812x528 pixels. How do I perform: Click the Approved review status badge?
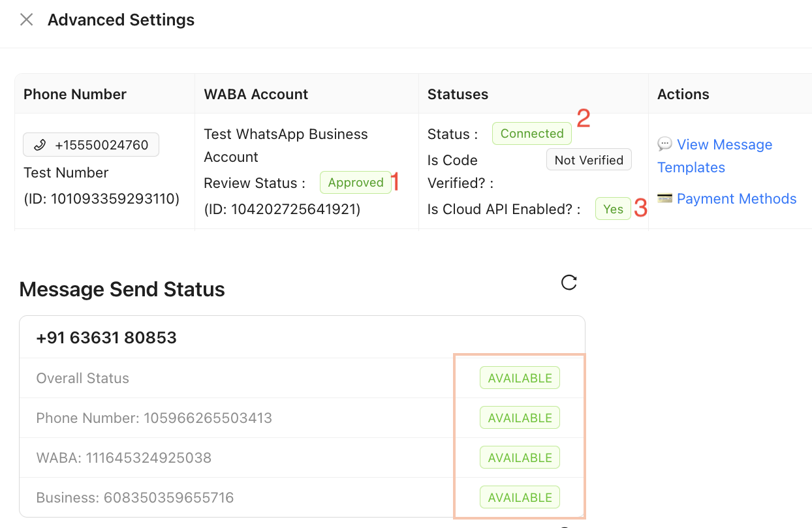[x=356, y=182]
